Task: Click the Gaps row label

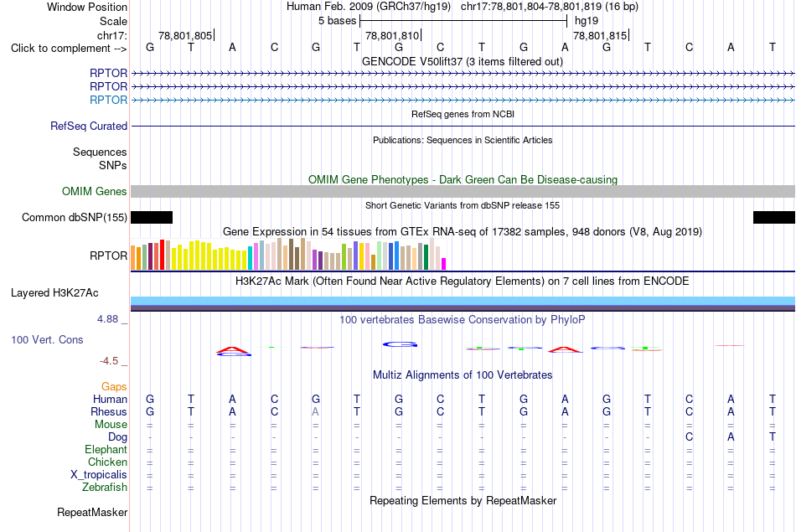Action: (x=114, y=387)
